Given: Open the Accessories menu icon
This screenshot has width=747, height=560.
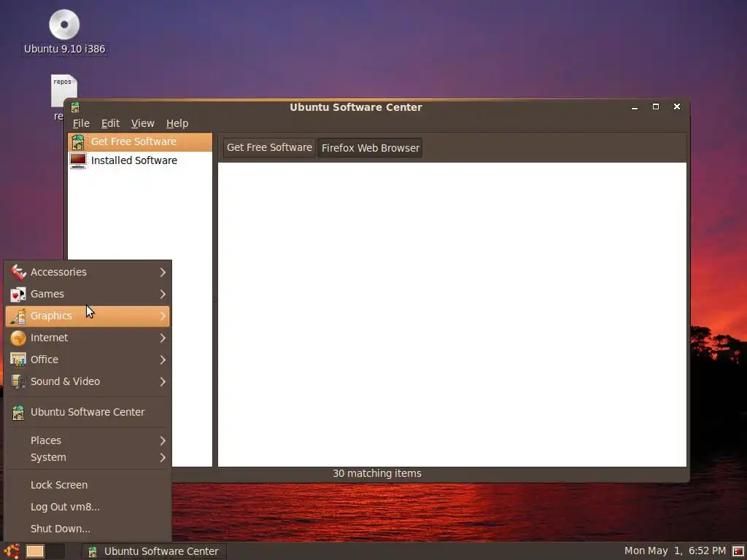Looking at the screenshot, I should pyautogui.click(x=18, y=272).
